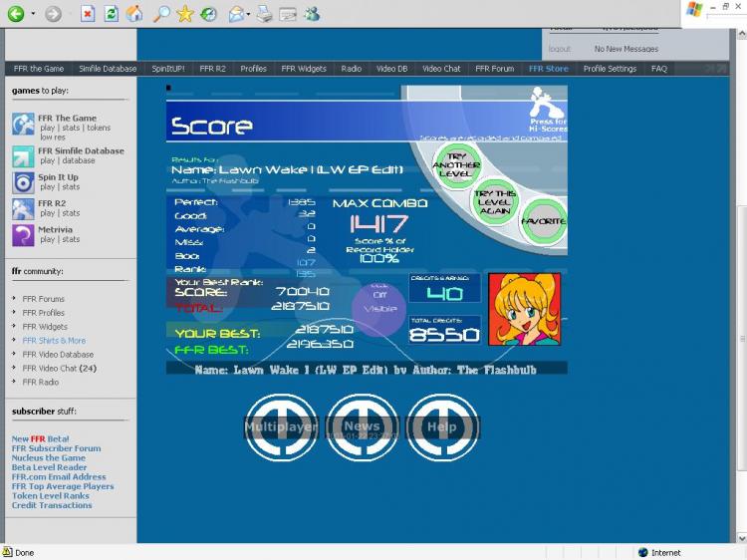The height and width of the screenshot is (560, 747).
Task: Open the Video Chat nav tab
Action: 441,69
